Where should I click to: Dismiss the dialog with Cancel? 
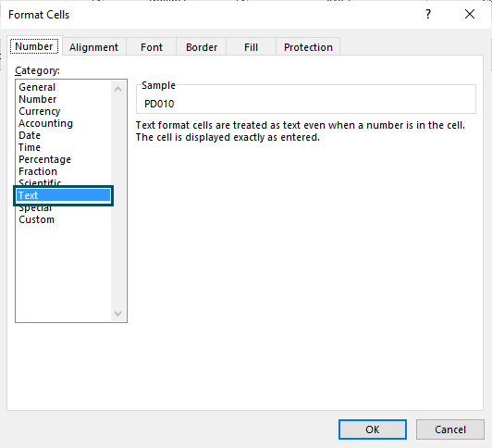[x=450, y=429]
